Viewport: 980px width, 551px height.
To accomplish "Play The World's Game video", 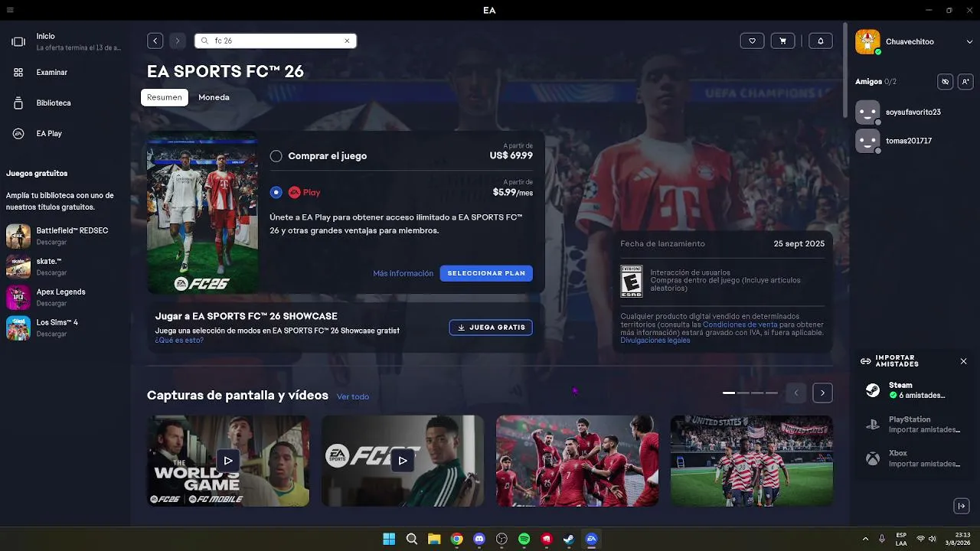I will (x=228, y=461).
